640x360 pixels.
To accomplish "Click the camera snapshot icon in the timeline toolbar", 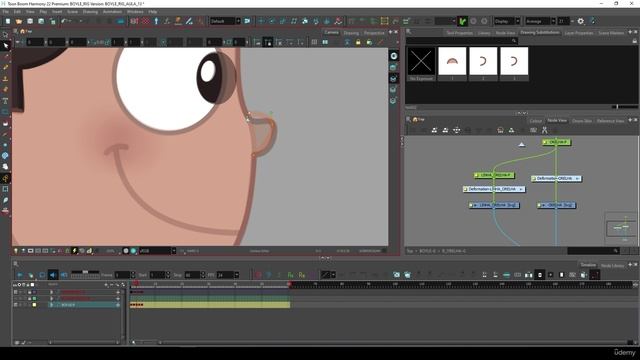I will coord(396,275).
